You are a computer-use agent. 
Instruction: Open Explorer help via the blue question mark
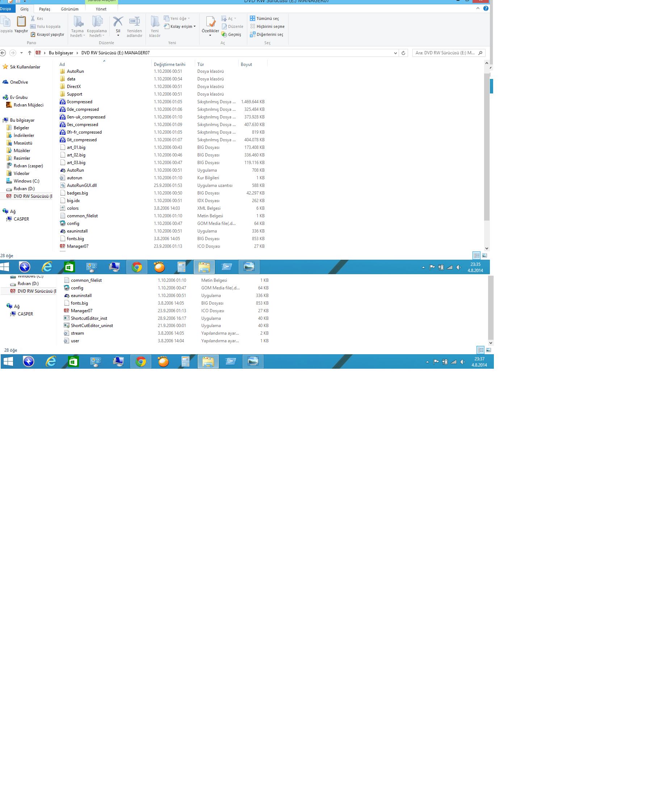click(x=486, y=8)
